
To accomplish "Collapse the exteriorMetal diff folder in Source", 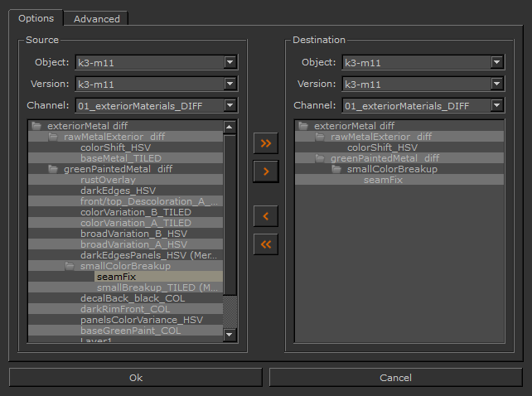I will pyautogui.click(x=36, y=126).
